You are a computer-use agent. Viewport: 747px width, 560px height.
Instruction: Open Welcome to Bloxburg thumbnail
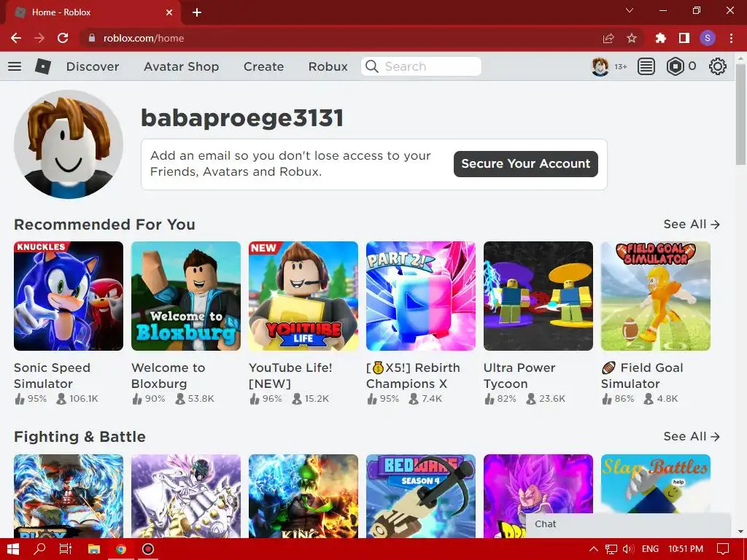coord(186,296)
